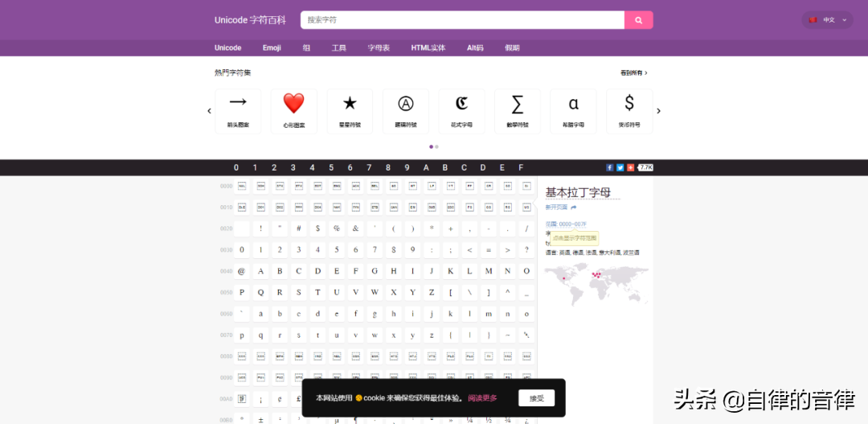Open the 组 menu item

[307, 47]
